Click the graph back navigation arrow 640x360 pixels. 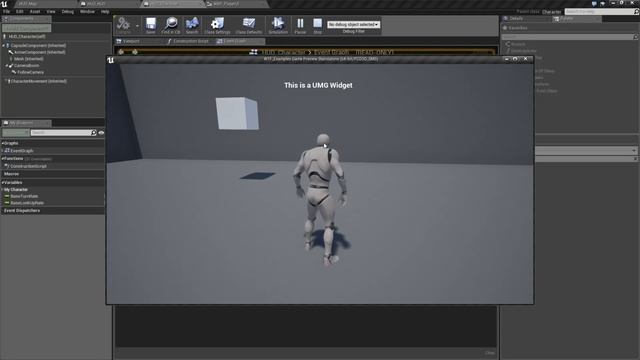pyautogui.click(x=121, y=52)
